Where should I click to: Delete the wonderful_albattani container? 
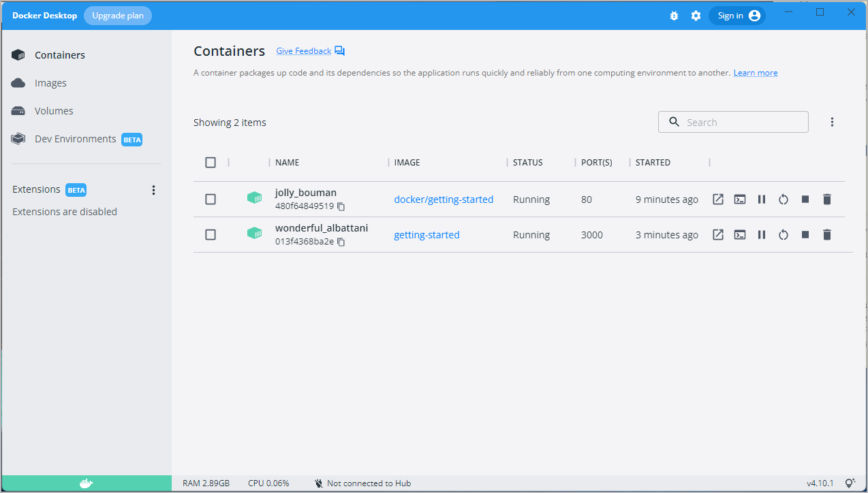(x=827, y=235)
